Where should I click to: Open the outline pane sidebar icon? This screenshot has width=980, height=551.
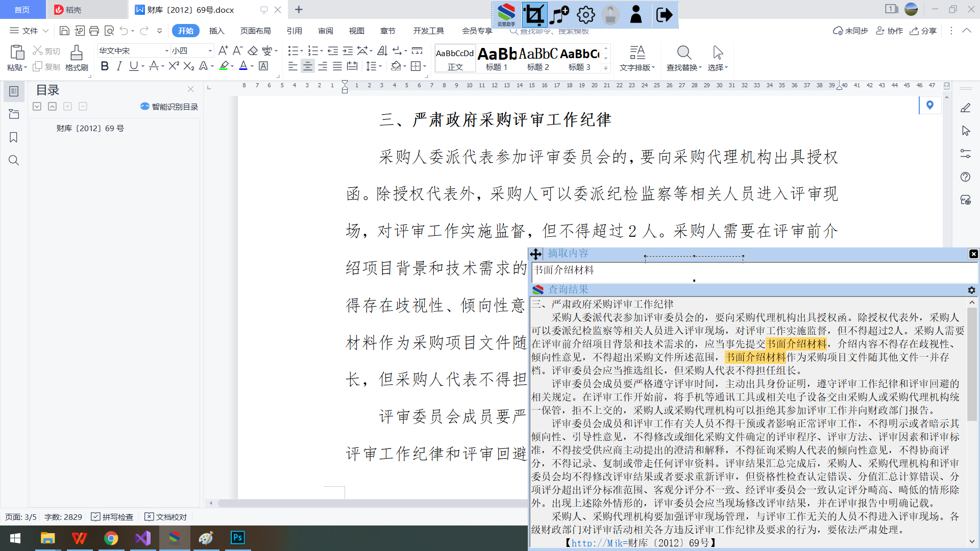pyautogui.click(x=14, y=91)
